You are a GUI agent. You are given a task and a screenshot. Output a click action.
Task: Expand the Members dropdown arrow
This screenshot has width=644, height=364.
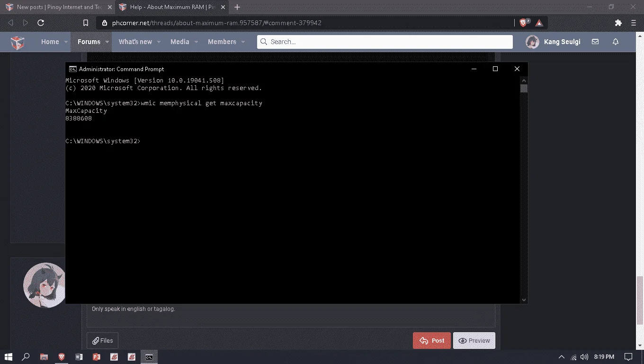(x=243, y=42)
